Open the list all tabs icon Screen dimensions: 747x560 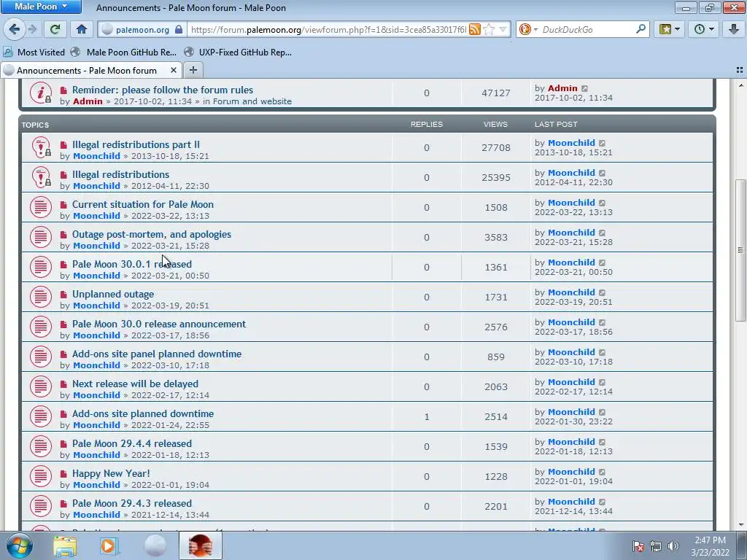(x=740, y=70)
